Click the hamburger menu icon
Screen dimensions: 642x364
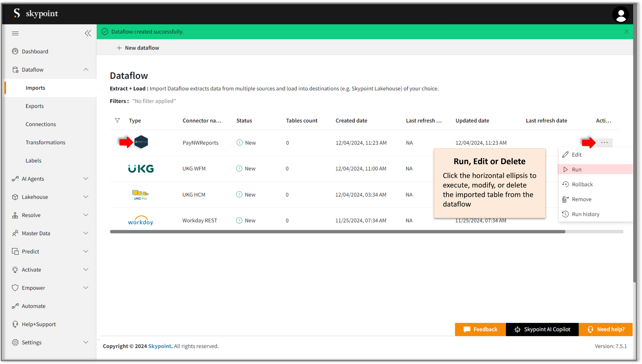coord(15,33)
